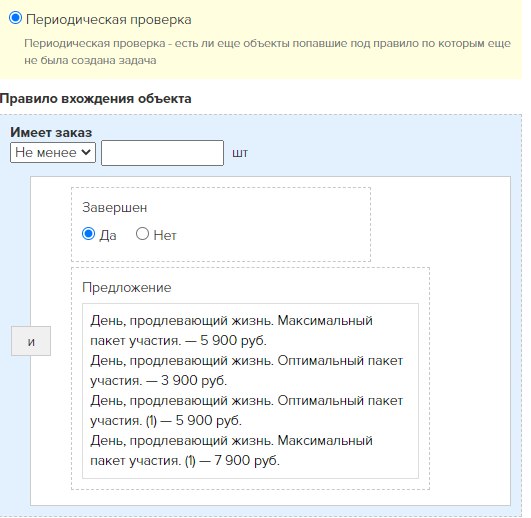The height and width of the screenshot is (518, 531).
Task: Open the Не менее dropdown
Action: click(53, 153)
